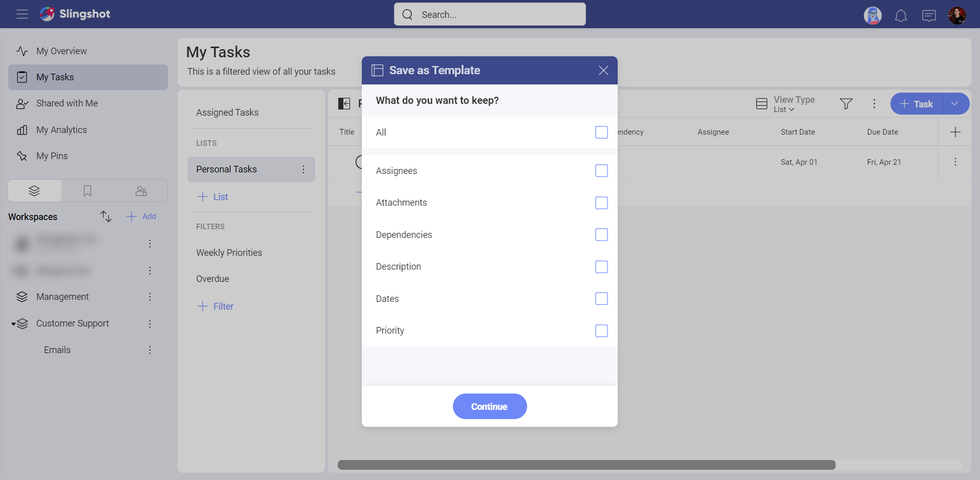Enable the Assignees checkbox
The width and height of the screenshot is (980, 480).
click(x=601, y=170)
